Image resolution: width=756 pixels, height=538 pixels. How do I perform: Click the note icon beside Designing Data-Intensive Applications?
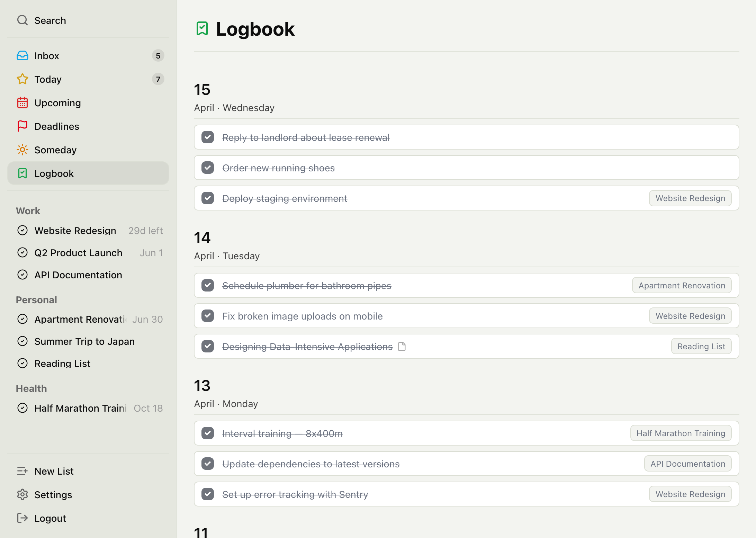pos(402,347)
